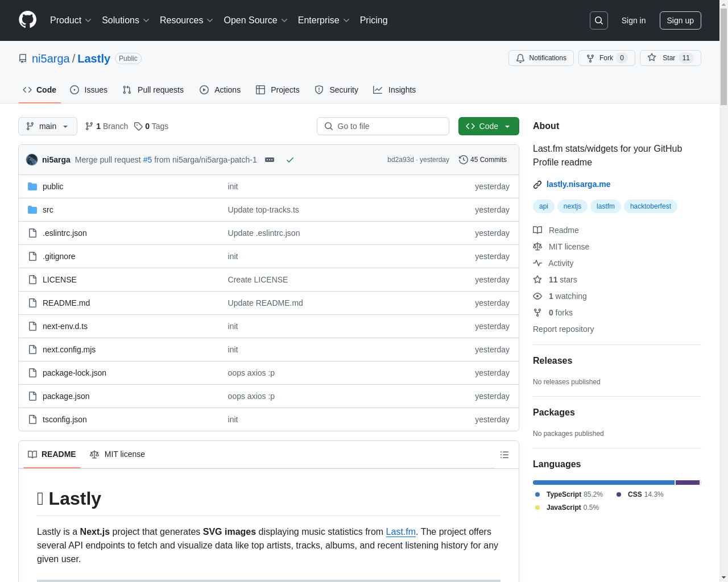Viewport: 728px width, 582px height.
Task: Select the README tab
Action: click(x=52, y=455)
